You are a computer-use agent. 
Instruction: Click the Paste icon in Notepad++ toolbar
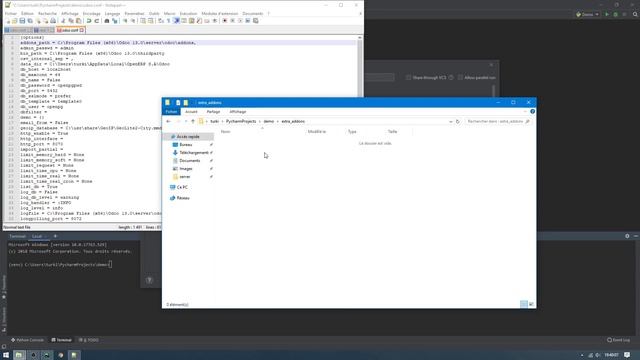tap(79, 21)
